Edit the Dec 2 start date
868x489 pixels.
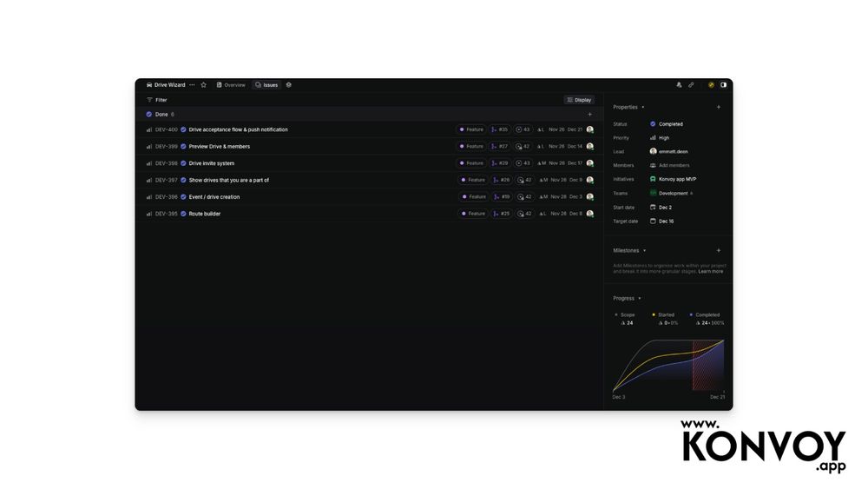[x=661, y=208]
